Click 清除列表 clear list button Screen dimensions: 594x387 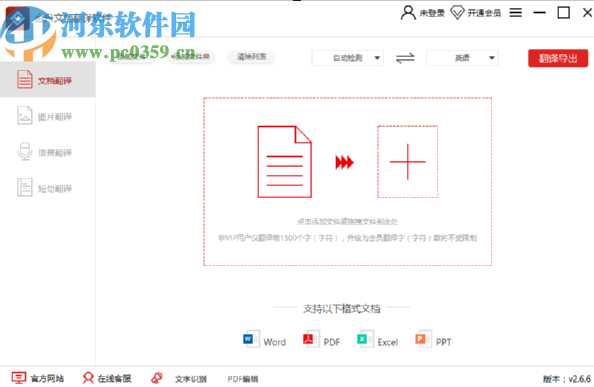[252, 57]
